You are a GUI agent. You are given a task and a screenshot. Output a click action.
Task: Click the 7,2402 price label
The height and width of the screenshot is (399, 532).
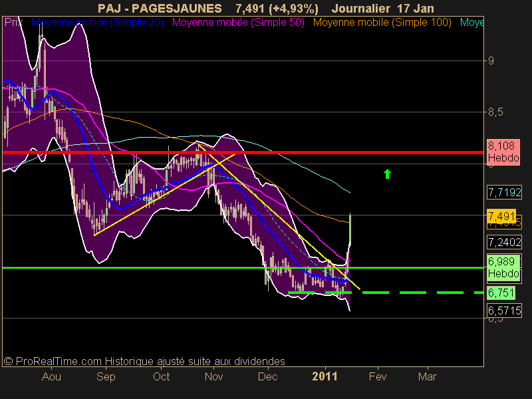[504, 242]
